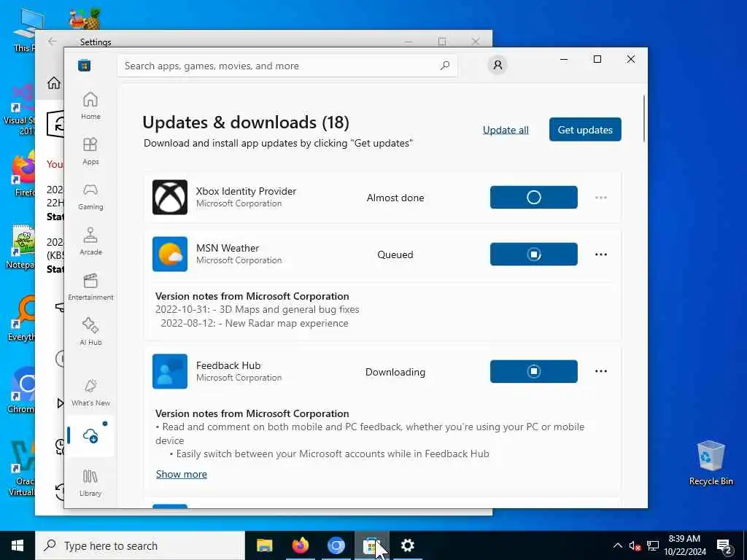Open the notification center icon
This screenshot has width=747, height=560.
724,546
